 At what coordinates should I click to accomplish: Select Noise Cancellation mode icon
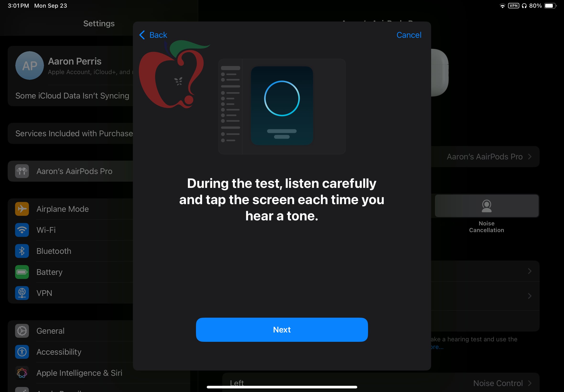click(486, 206)
